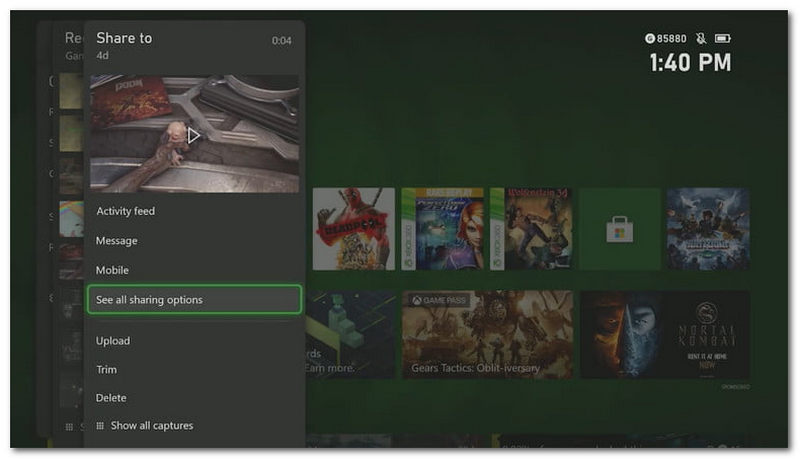Viewport: 800px width, 459px height.
Task: Share clip to Activity feed
Action: coord(126,211)
